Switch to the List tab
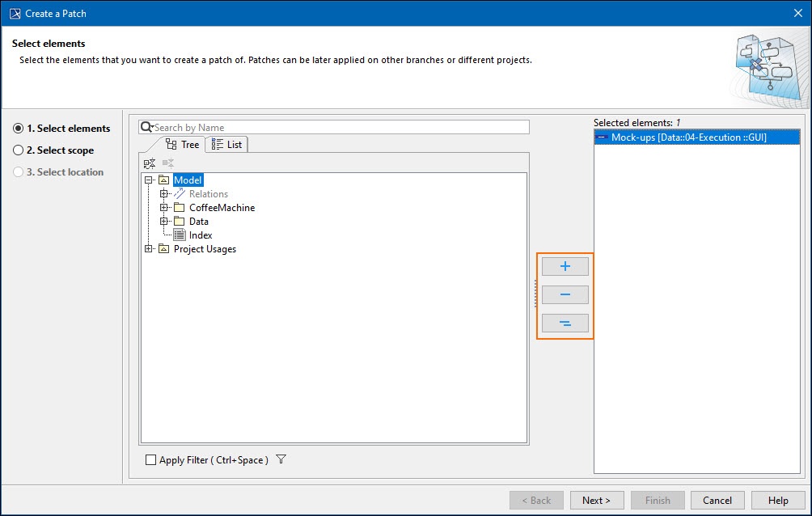Image resolution: width=812 pixels, height=516 pixels. [226, 145]
